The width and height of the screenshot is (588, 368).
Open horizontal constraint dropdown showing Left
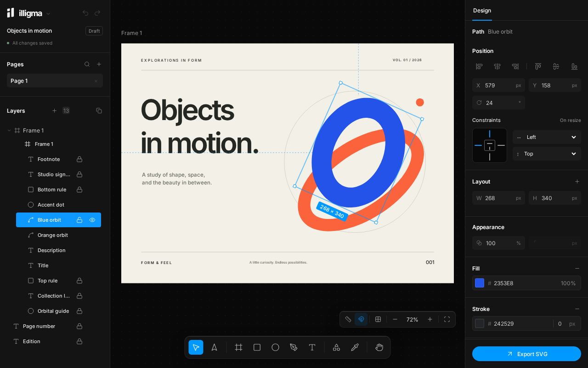[x=547, y=137]
